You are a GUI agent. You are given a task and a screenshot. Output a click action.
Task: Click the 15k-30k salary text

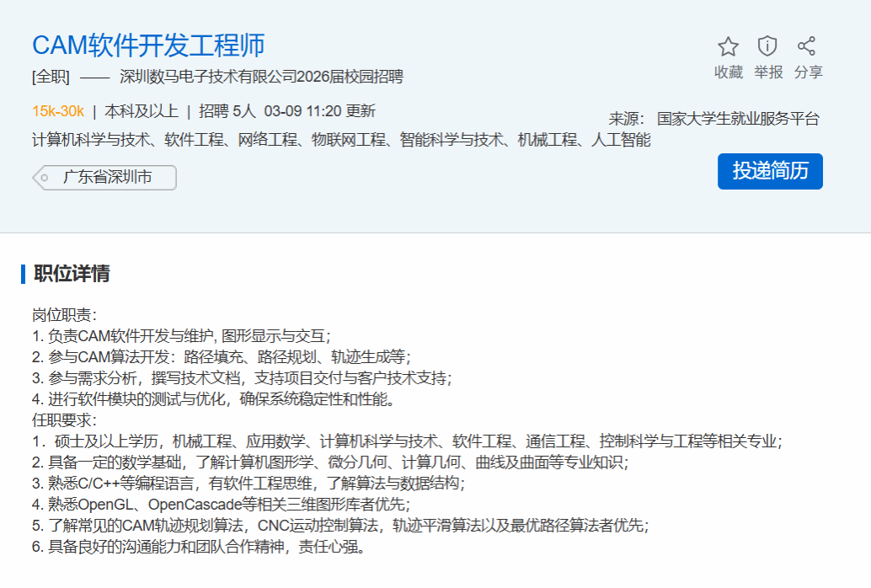click(x=58, y=111)
